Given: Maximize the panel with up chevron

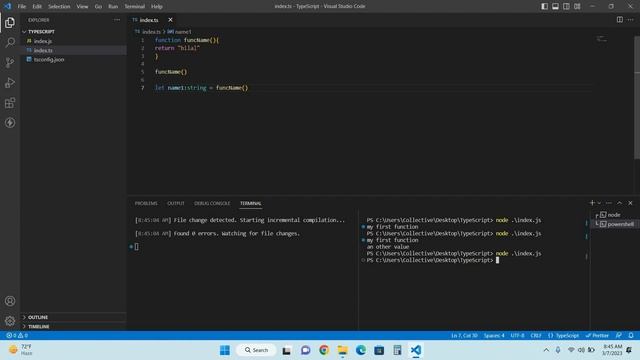Looking at the screenshot, I should point(620,203).
